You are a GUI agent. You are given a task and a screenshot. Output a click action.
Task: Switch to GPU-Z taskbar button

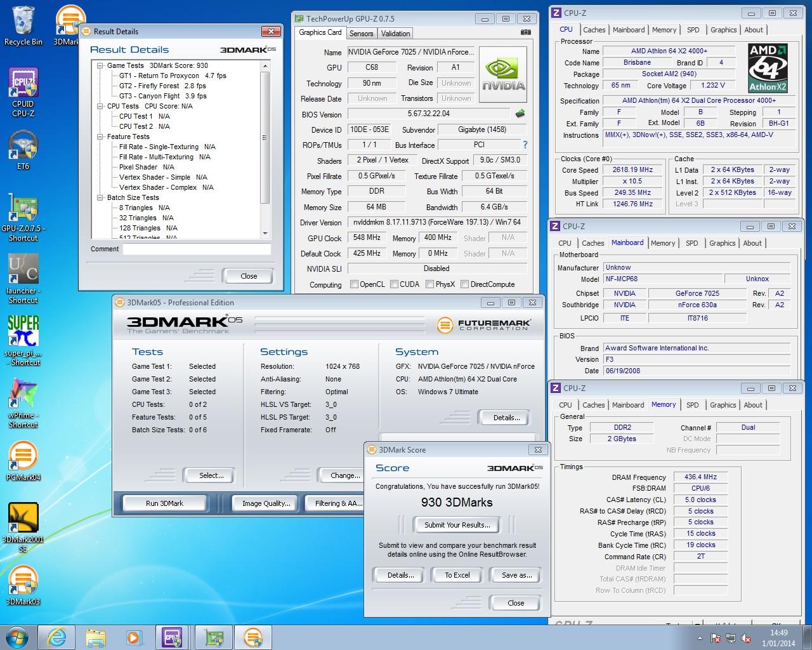click(x=214, y=637)
